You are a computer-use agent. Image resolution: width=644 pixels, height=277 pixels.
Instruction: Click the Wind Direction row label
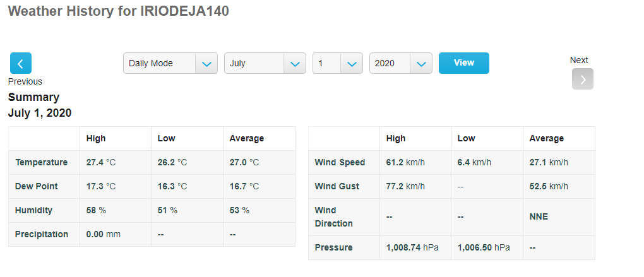[x=333, y=216]
